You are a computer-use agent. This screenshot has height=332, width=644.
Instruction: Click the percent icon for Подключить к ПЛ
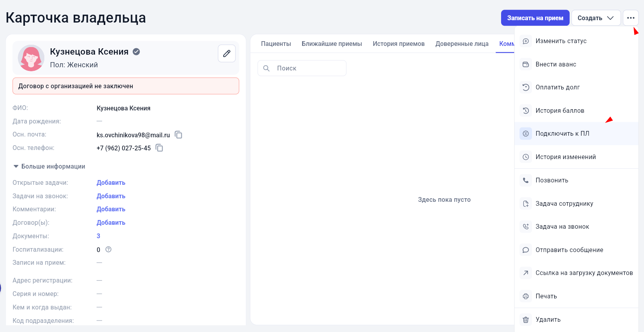526,134
